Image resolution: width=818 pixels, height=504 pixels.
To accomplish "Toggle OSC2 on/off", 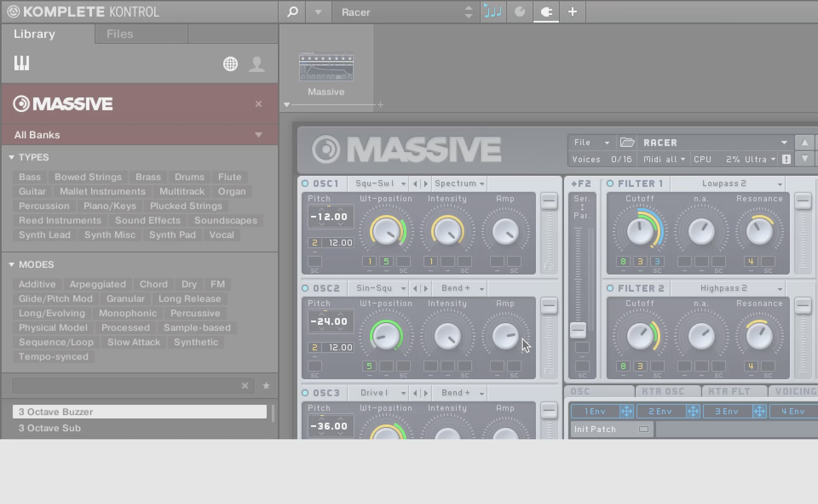I will (305, 288).
